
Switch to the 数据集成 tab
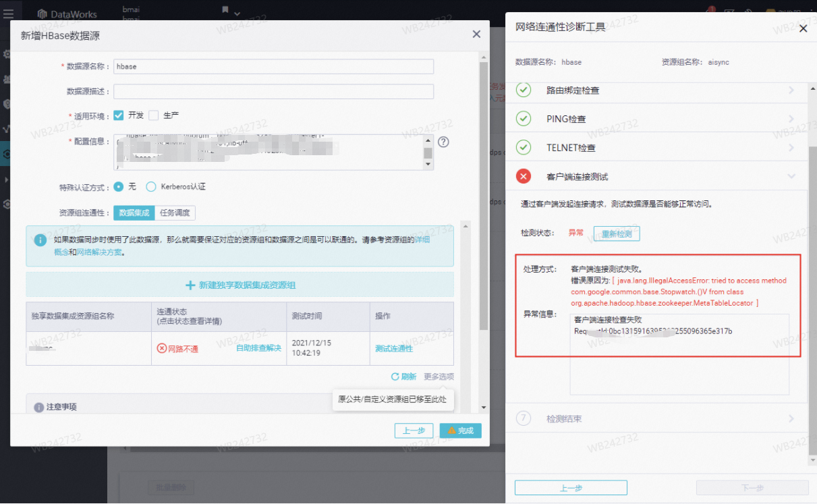tap(134, 213)
